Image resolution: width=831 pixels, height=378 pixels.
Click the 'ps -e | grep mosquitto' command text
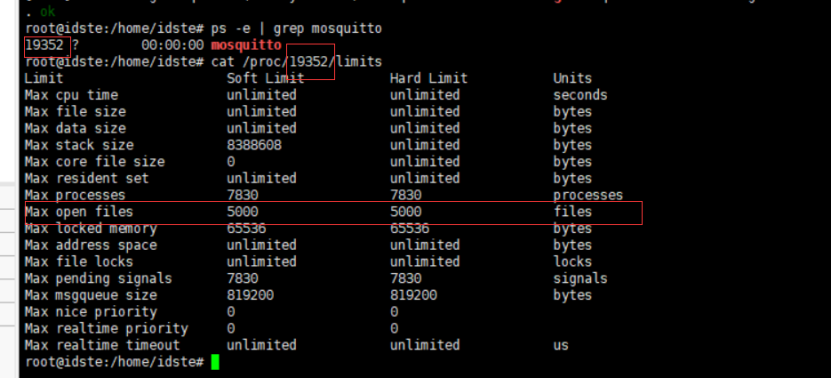pos(296,29)
